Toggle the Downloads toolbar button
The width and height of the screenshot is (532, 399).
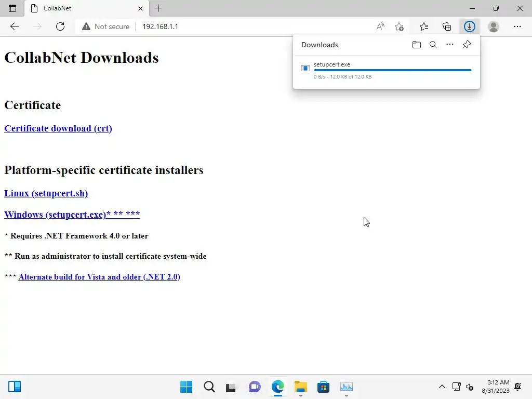click(470, 26)
